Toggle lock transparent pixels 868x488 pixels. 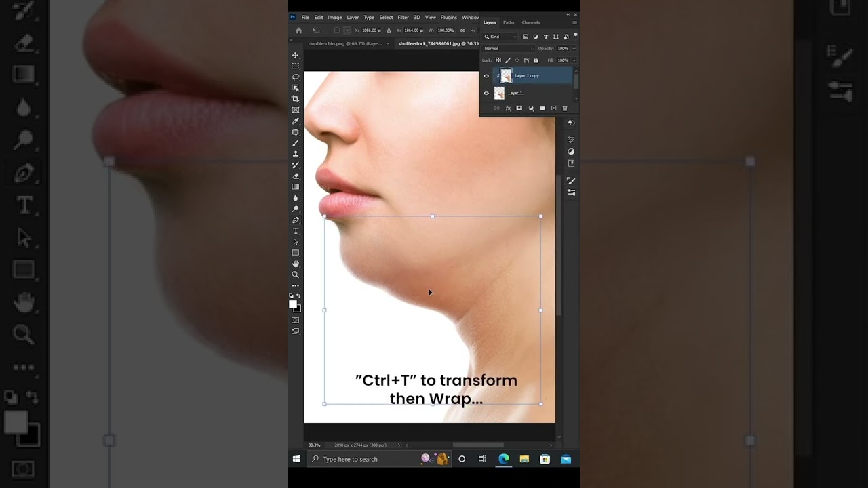pos(498,60)
